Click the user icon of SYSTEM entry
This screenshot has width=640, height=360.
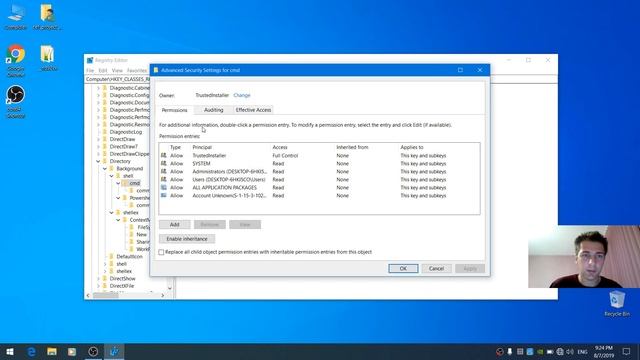coord(164,163)
